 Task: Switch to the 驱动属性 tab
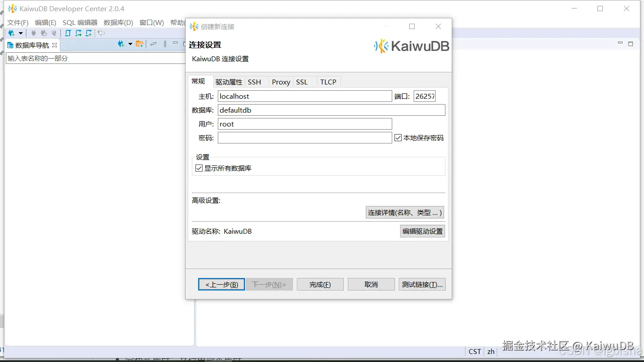pyautogui.click(x=229, y=82)
